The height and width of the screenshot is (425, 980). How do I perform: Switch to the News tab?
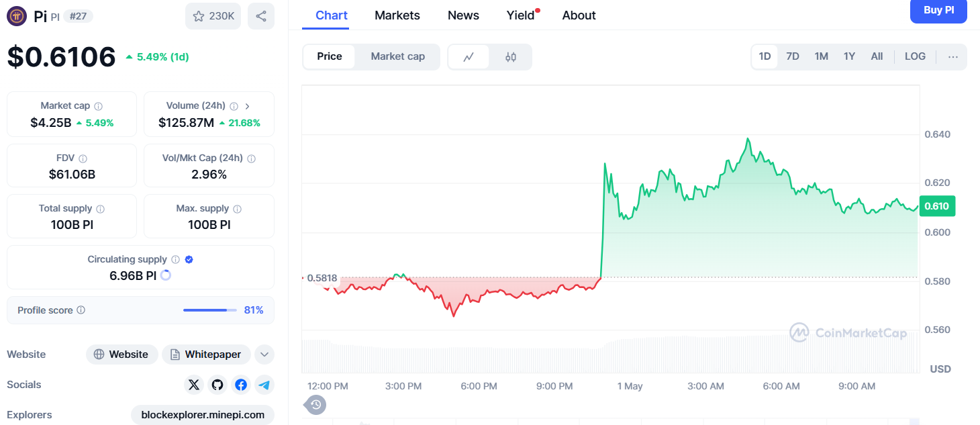(x=463, y=15)
